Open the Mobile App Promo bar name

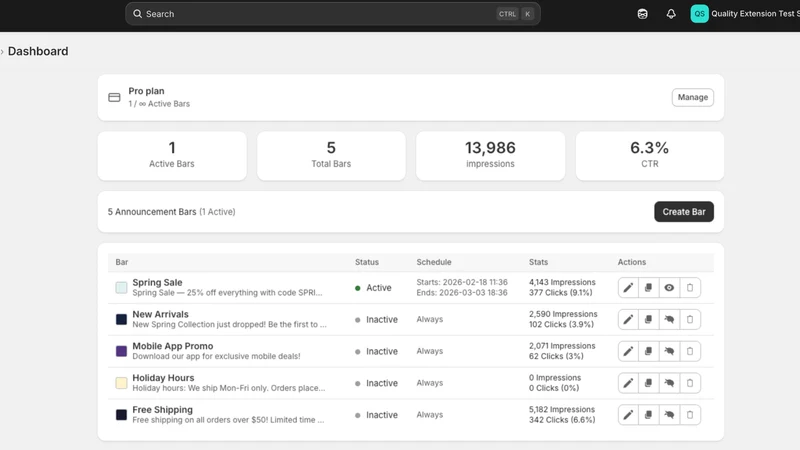point(172,346)
